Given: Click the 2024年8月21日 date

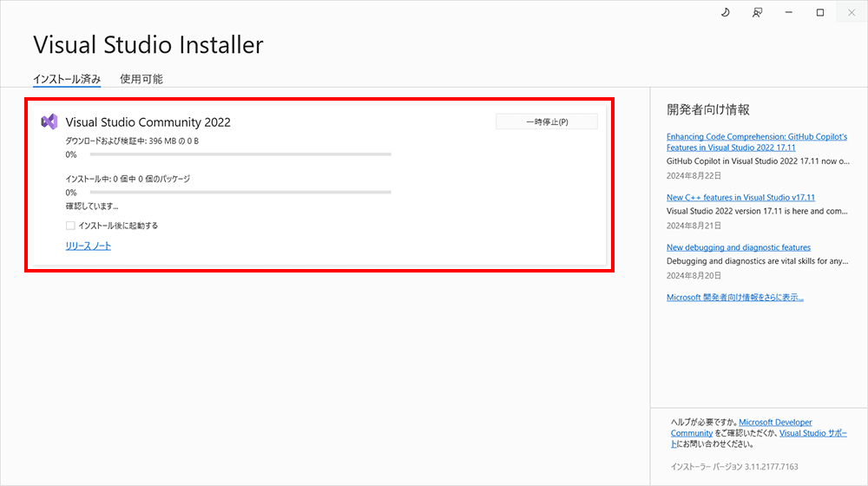Looking at the screenshot, I should 694,226.
